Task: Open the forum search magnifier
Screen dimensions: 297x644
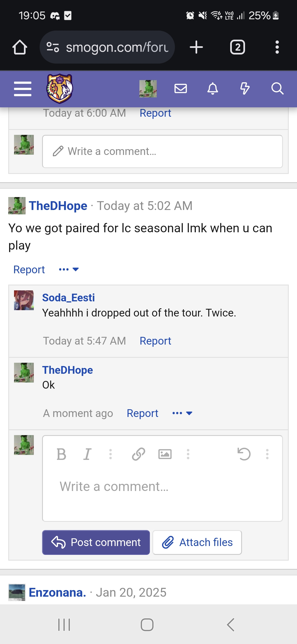Action: (277, 89)
